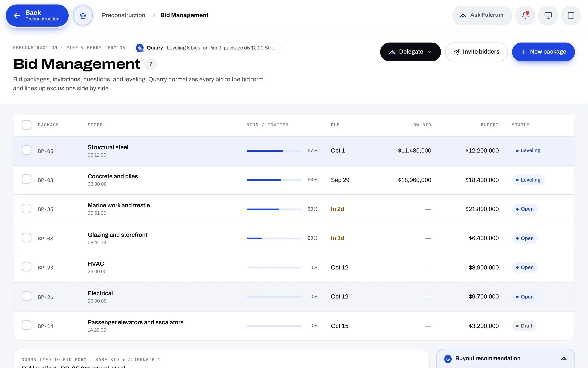Click the 'In 2d' due date
The width and height of the screenshot is (588, 368).
click(337, 209)
